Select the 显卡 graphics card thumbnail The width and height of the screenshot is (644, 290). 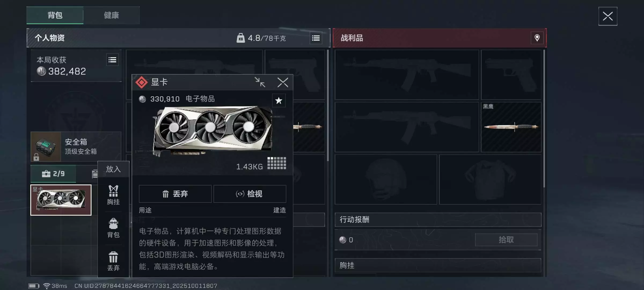click(x=61, y=200)
